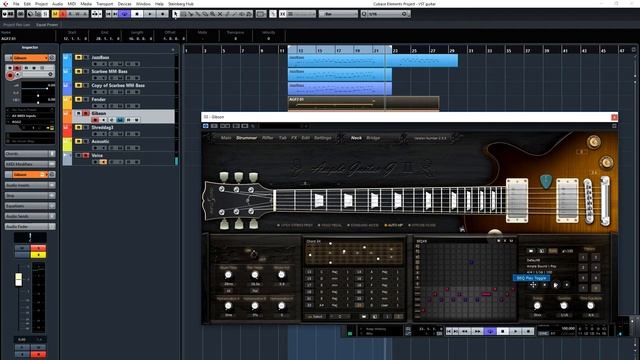Click the inspector volume fader handle
Viewport: 640px width, 360px height.
click(18, 280)
